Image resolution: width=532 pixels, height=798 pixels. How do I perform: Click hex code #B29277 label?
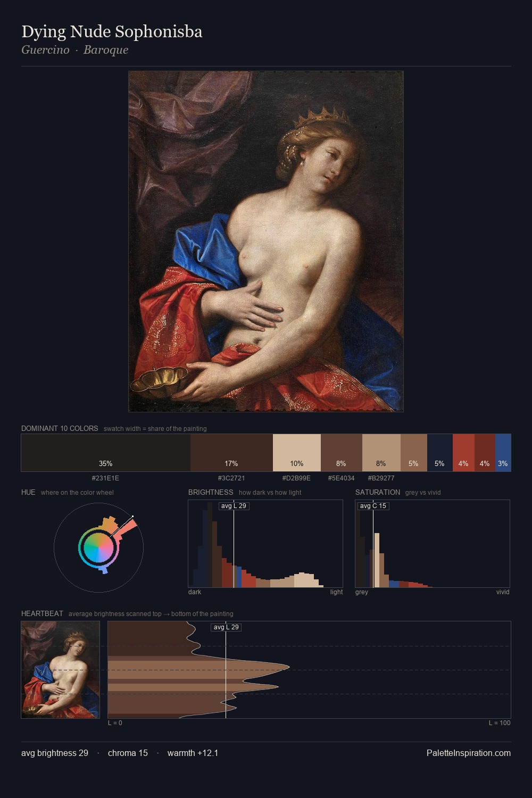(x=381, y=478)
